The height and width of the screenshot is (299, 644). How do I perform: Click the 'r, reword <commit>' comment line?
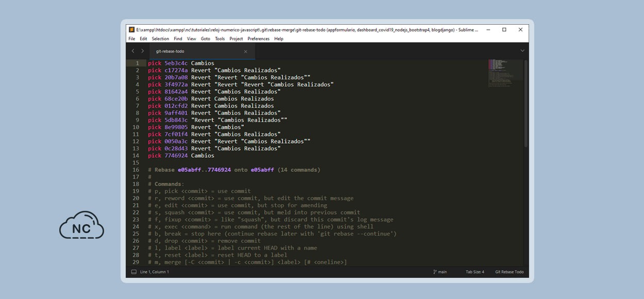pos(251,198)
